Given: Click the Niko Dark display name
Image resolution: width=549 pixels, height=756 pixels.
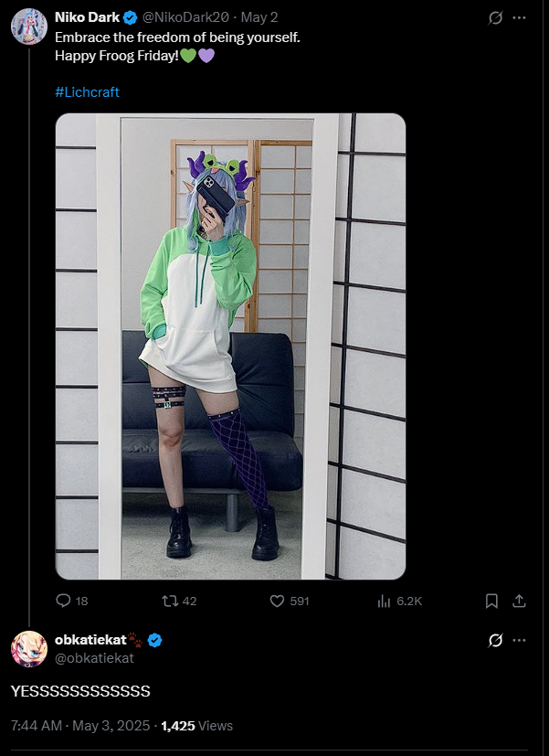Looking at the screenshot, I should [x=87, y=17].
